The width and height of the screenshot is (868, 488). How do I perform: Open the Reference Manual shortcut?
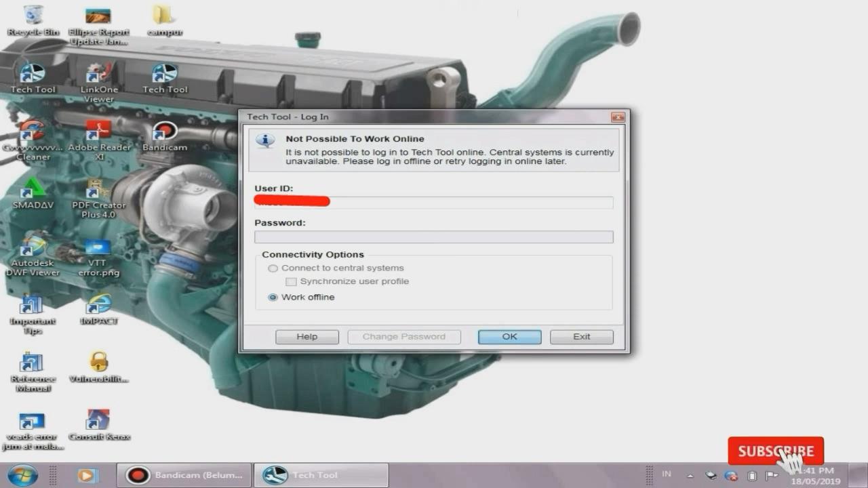(x=33, y=371)
